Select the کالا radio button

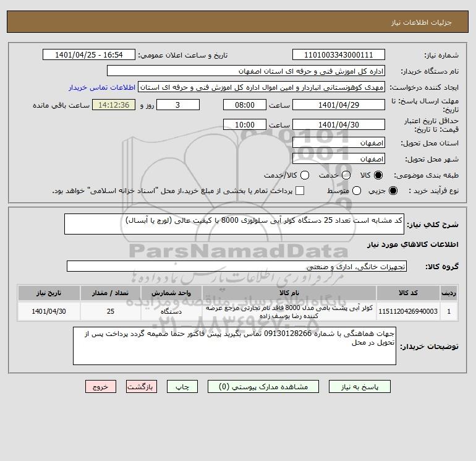pos(378,175)
